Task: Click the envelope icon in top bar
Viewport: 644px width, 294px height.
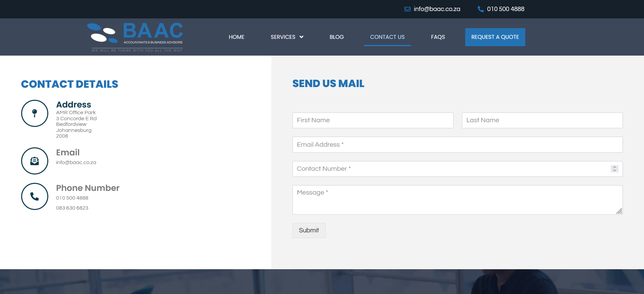Action: point(407,9)
